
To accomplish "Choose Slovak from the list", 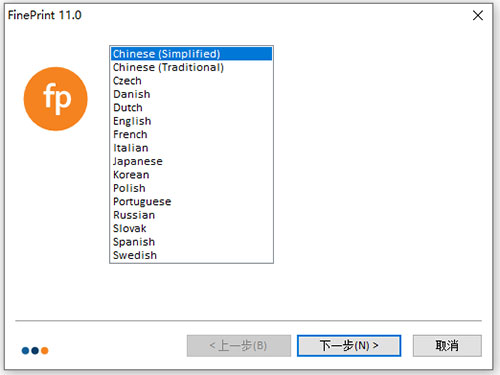I will click(x=192, y=228).
